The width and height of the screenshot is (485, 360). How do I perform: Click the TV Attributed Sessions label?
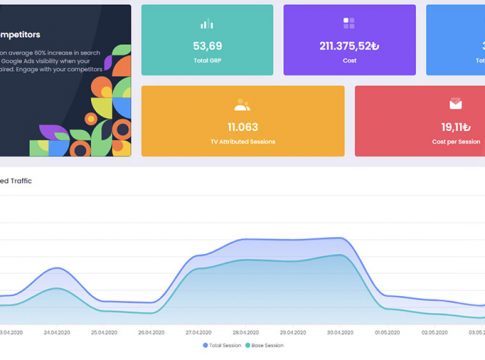243,142
